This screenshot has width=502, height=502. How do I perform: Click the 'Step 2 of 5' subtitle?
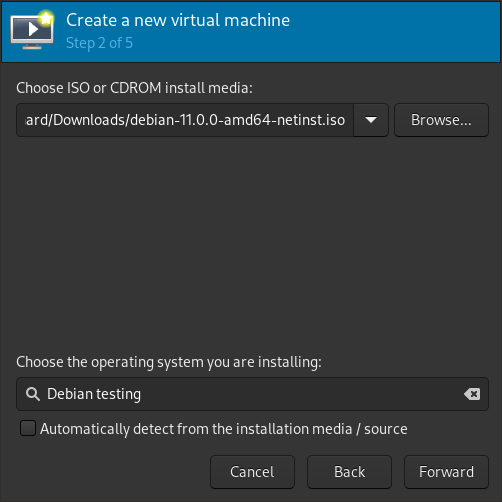tap(99, 43)
